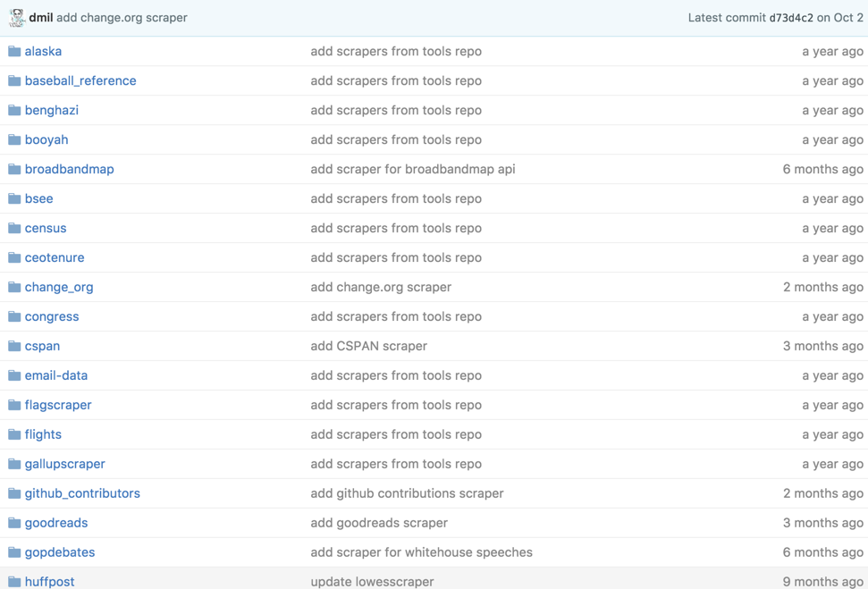Open the gallupscraper folder
The width and height of the screenshot is (868, 589).
click(64, 464)
